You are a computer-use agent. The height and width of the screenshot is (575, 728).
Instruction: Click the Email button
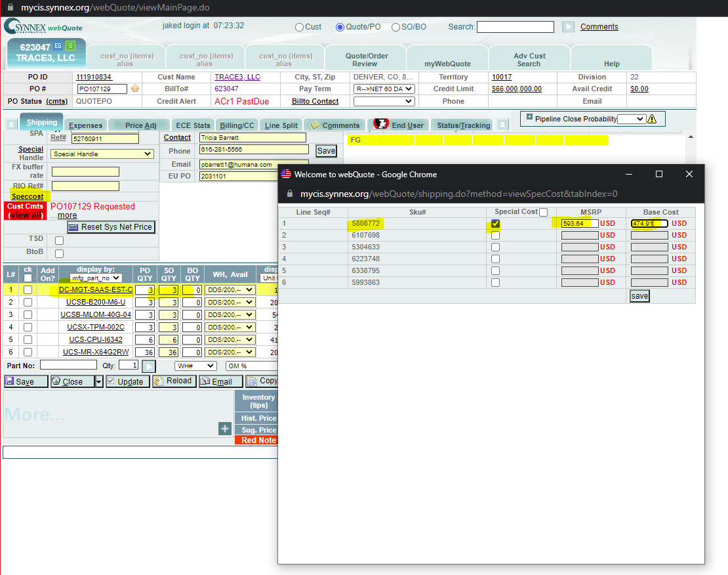point(221,381)
